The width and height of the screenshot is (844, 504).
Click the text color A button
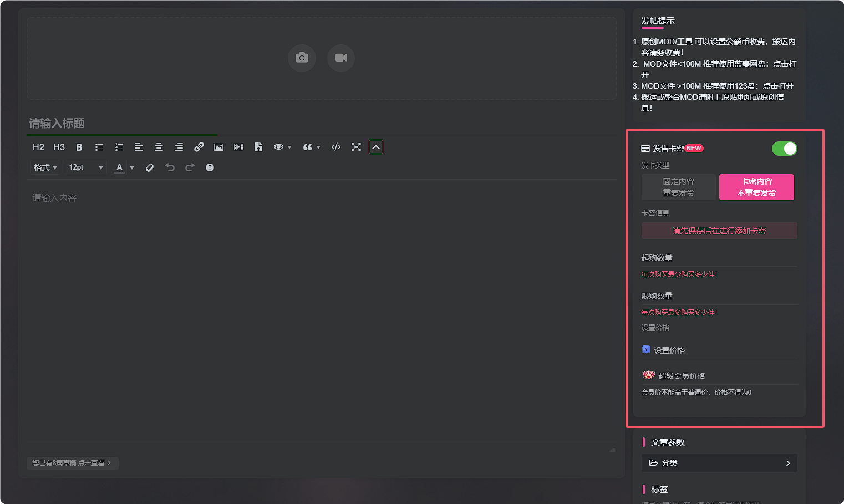119,167
